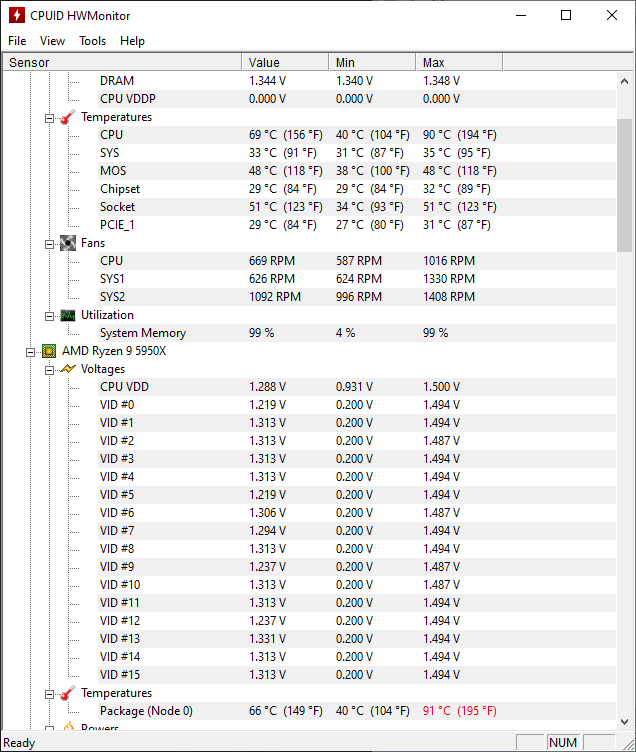Select the VID #4 row
Screen dimensions: 636x752
tap(357, 477)
